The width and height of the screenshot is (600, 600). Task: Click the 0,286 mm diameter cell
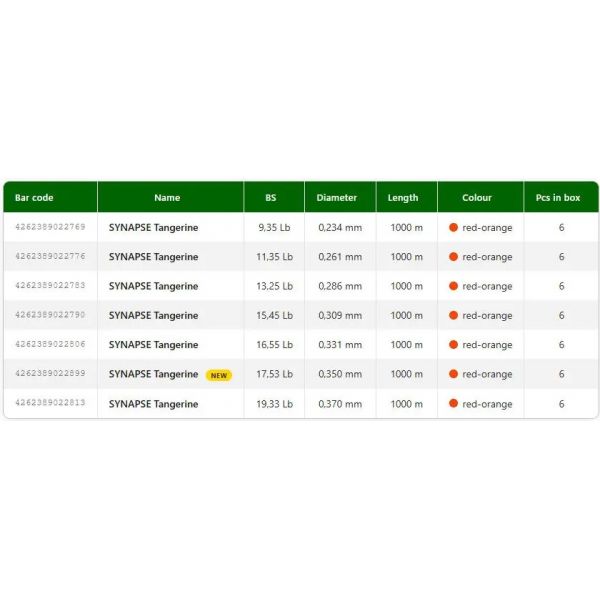pyautogui.click(x=340, y=286)
